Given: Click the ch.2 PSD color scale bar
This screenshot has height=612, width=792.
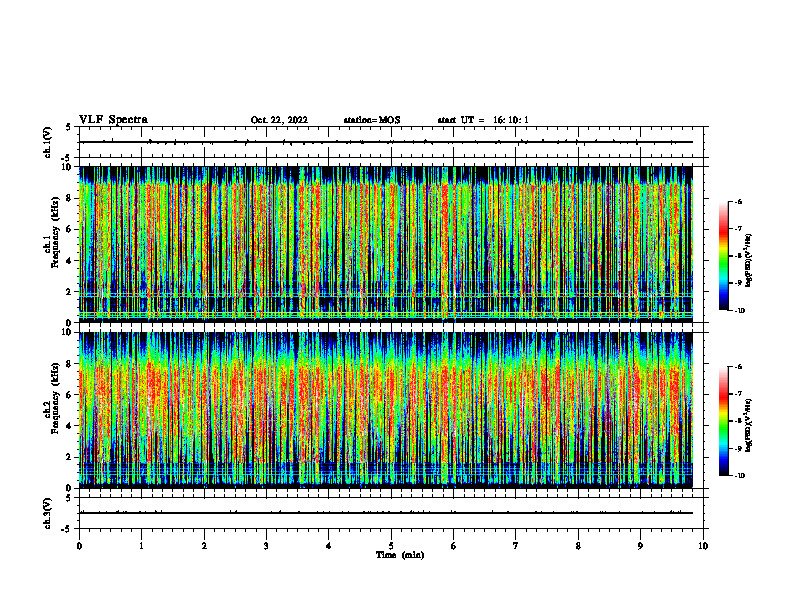Looking at the screenshot, I should point(724,421).
